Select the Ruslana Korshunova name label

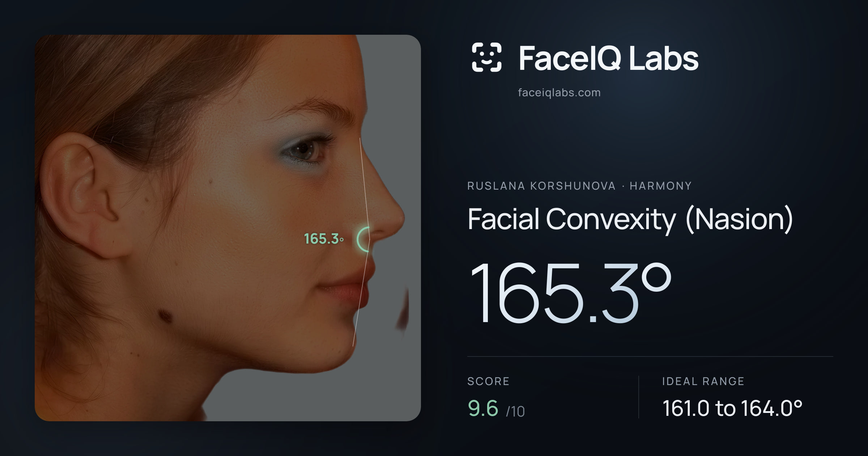coord(541,186)
